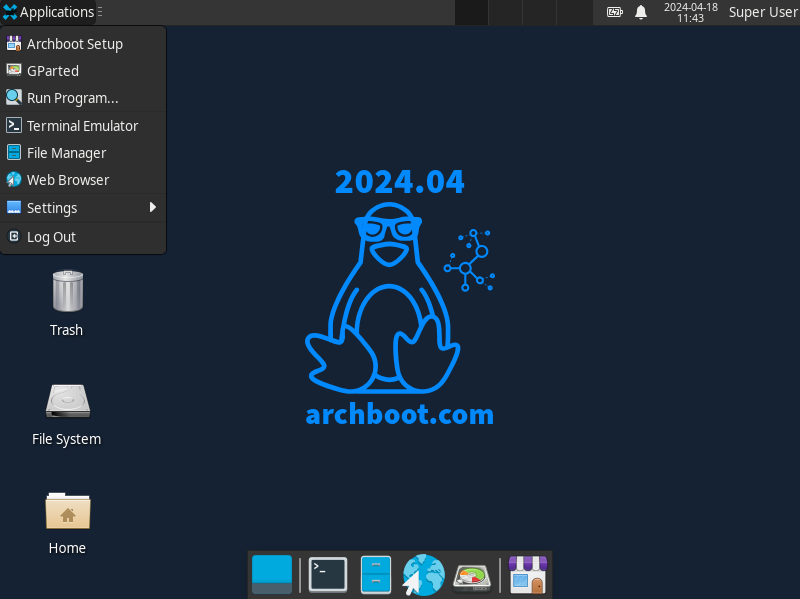Open the Home folder icon on the desktop
The width and height of the screenshot is (800, 599).
coord(67,511)
